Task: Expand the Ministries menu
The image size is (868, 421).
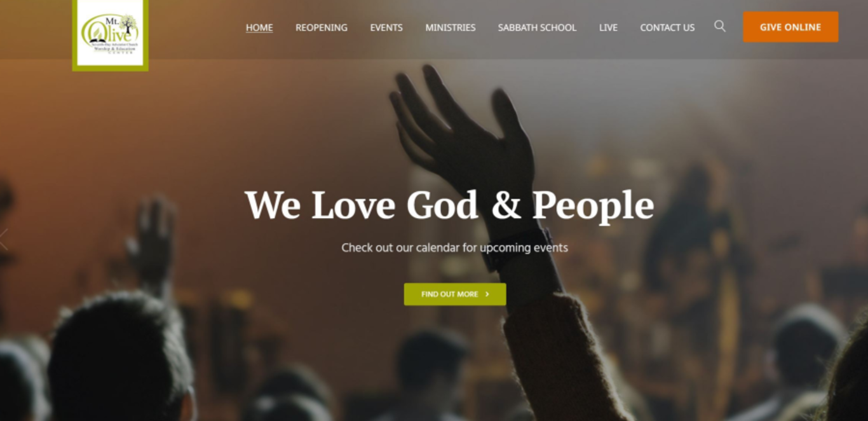Action: click(x=451, y=27)
